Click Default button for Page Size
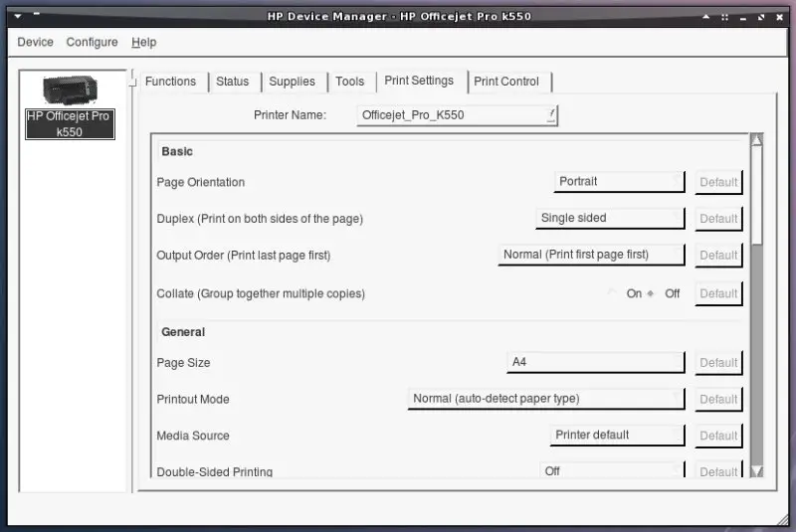This screenshot has height=532, width=796. pos(718,363)
